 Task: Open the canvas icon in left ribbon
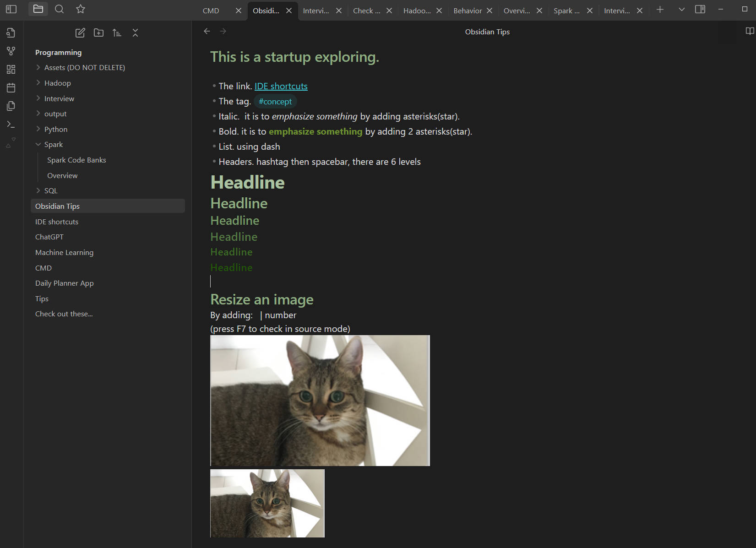[11, 70]
